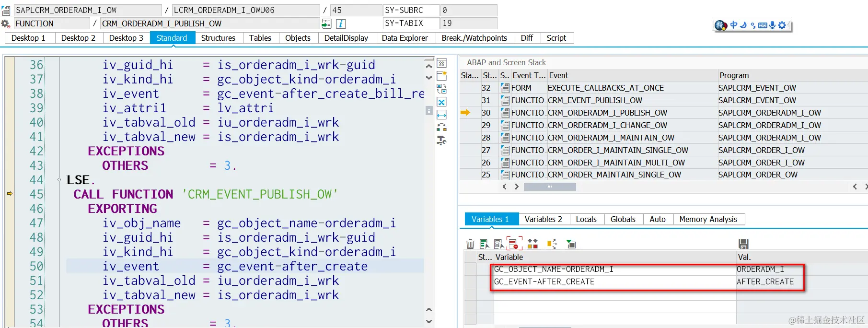Screen dimensions: 868x328
Task: Open the Tables tab
Action: click(x=260, y=38)
